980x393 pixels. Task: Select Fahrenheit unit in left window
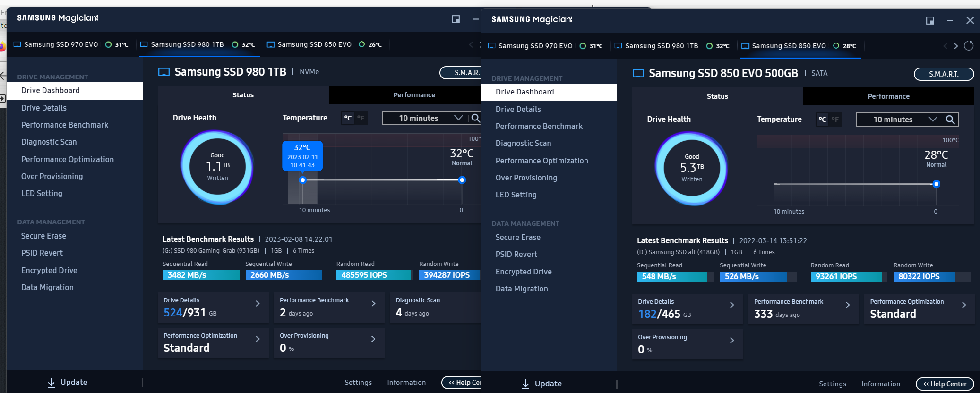click(361, 118)
